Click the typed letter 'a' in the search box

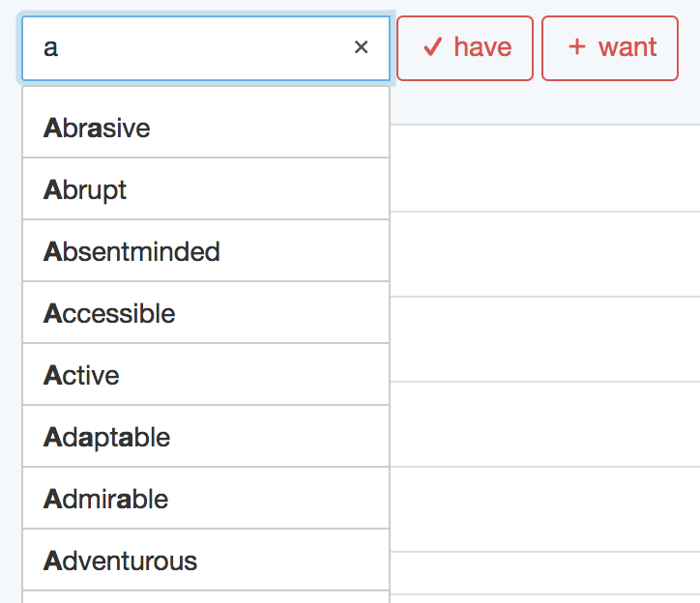51,47
